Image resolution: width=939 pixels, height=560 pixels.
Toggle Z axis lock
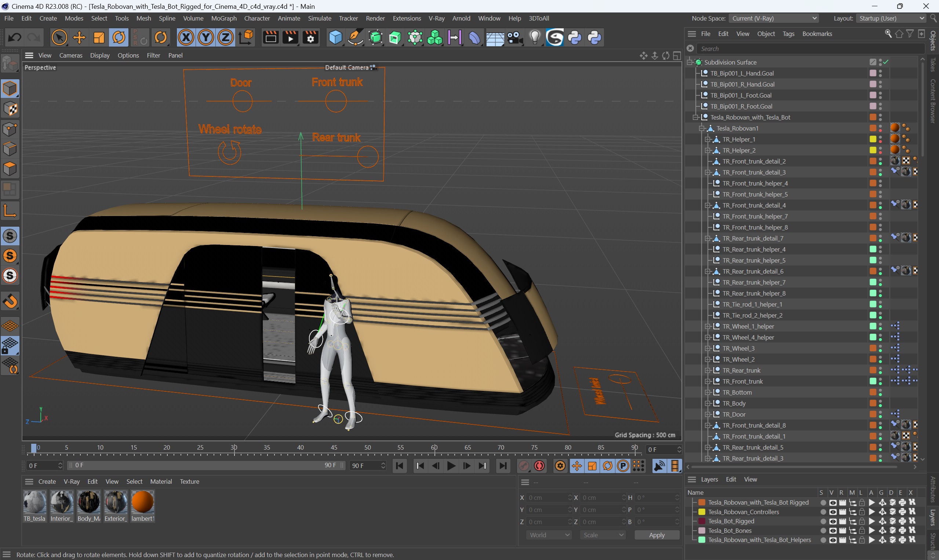coord(226,37)
